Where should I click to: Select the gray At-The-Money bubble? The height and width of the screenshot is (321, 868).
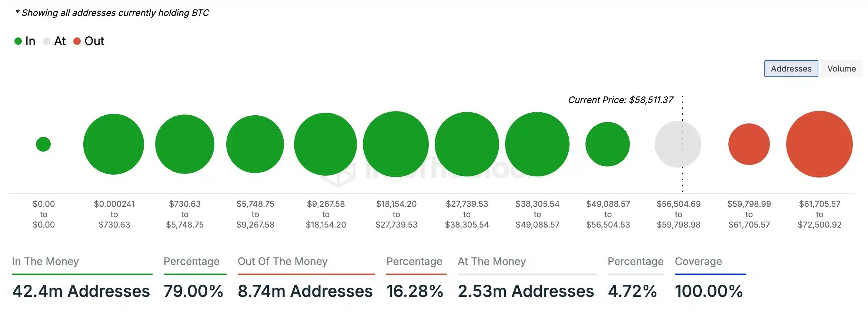[x=678, y=144]
